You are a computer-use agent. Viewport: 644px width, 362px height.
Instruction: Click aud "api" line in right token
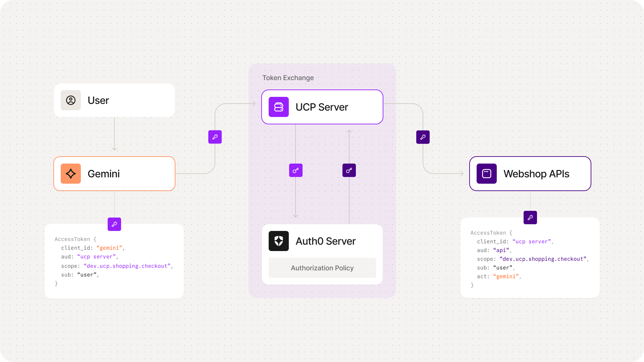pos(495,250)
